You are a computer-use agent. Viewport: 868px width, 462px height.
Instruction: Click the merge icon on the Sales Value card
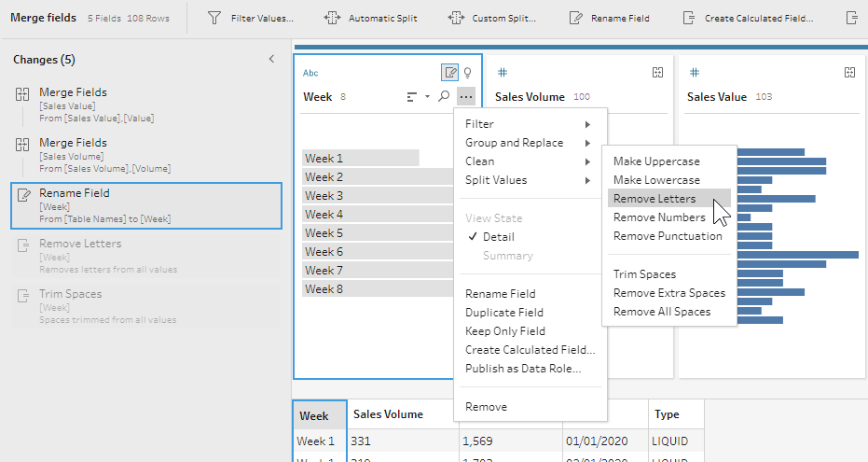(849, 72)
